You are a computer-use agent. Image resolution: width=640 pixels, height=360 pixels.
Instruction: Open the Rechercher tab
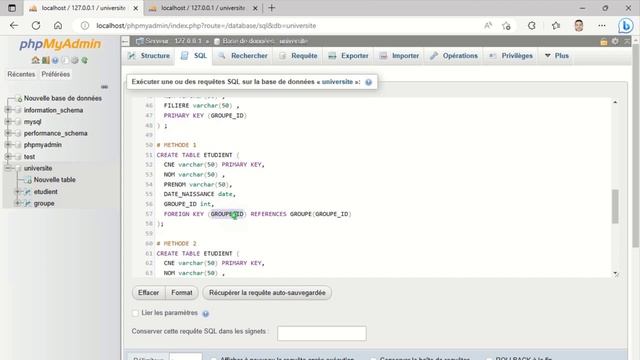(243, 56)
